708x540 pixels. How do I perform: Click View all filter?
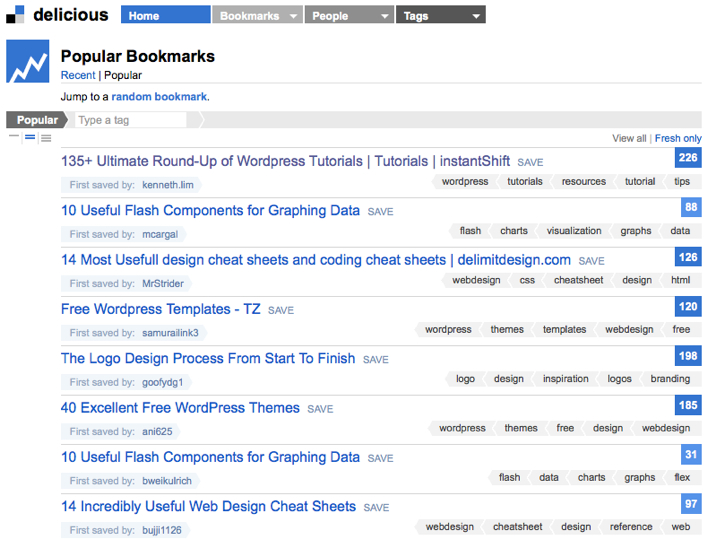(x=629, y=139)
